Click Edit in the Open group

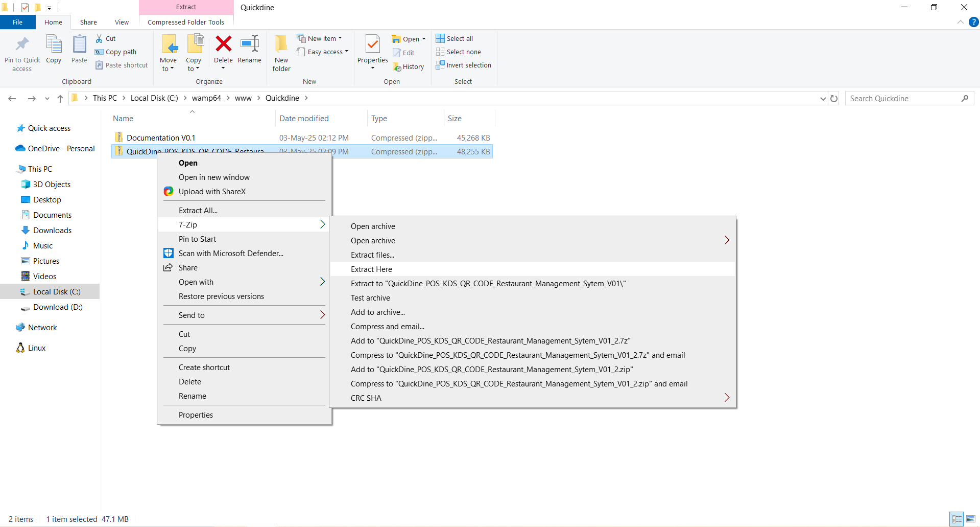click(403, 53)
